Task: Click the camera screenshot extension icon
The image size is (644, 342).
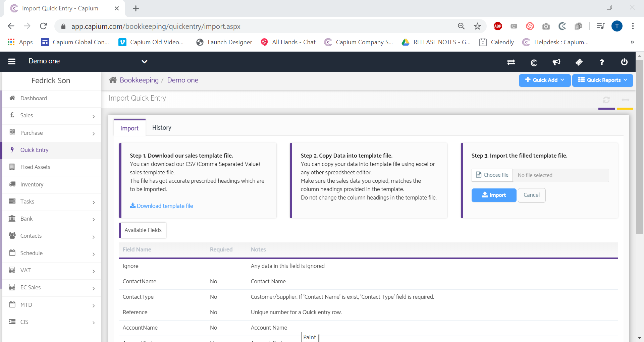Action: 546,26
